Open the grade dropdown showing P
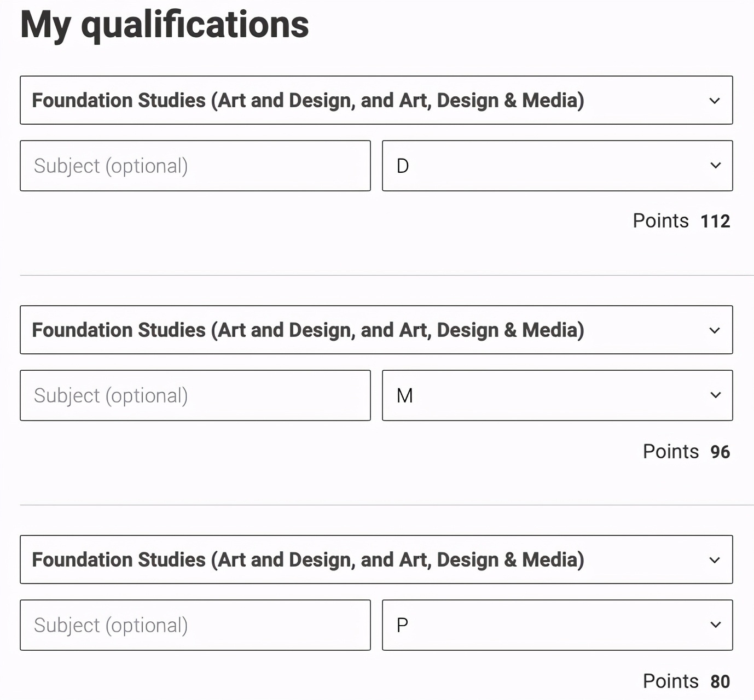 [x=557, y=625]
